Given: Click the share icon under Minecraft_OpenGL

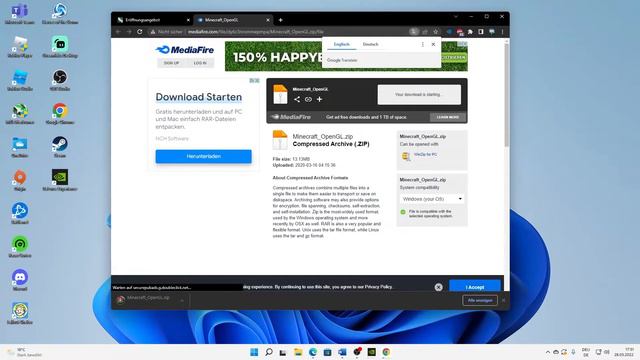Looking at the screenshot, I should [x=297, y=99].
